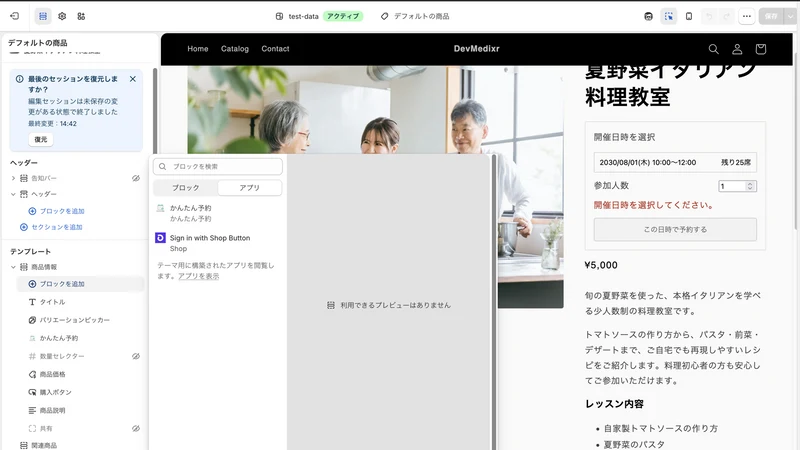Click the undo arrow

[709, 16]
